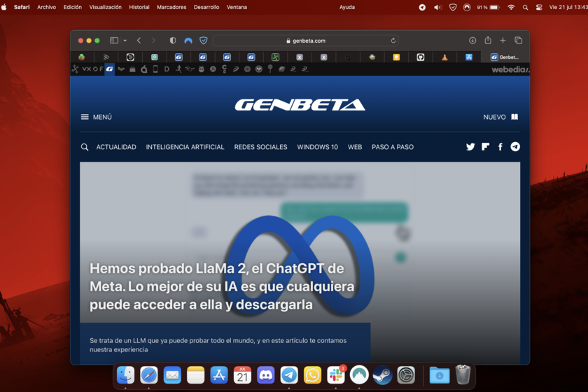Show the Safari downloads list
This screenshot has height=392, width=588.
point(472,40)
